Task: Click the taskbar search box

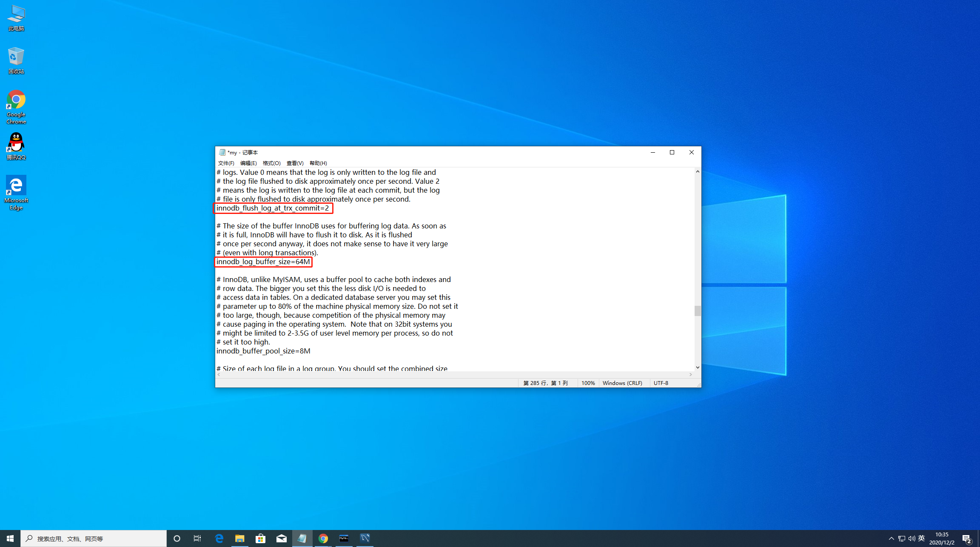Action: pyautogui.click(x=94, y=538)
